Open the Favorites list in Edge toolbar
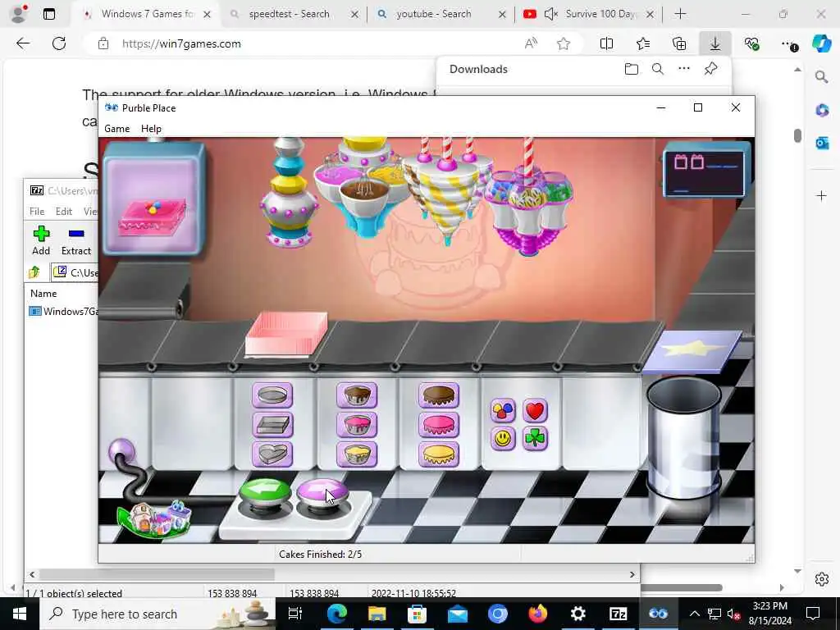Image resolution: width=840 pixels, height=630 pixels. (x=643, y=44)
